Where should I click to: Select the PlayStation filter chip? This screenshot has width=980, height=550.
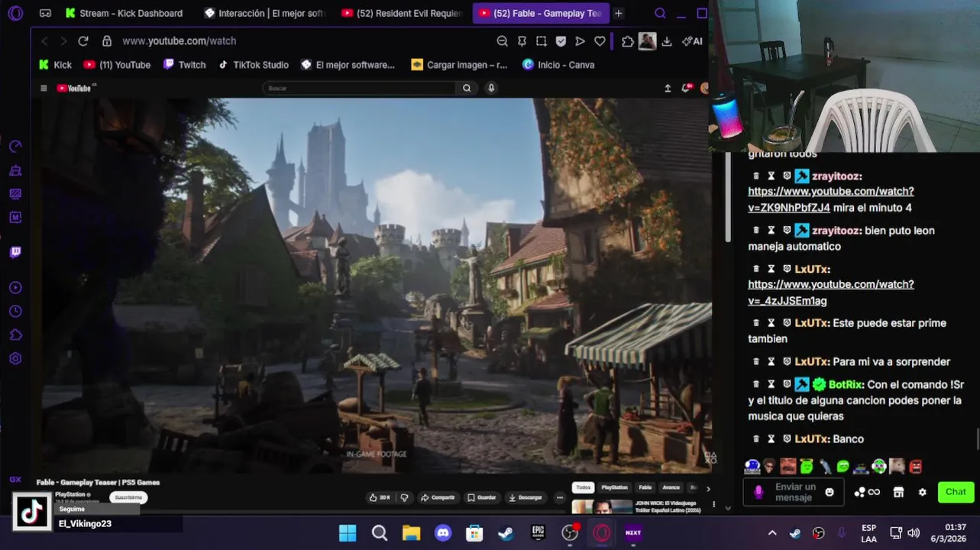(614, 487)
